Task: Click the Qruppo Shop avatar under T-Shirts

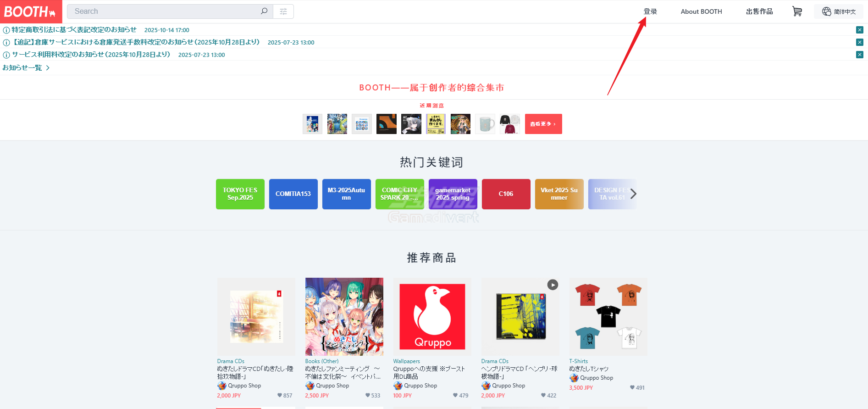Action: [574, 378]
